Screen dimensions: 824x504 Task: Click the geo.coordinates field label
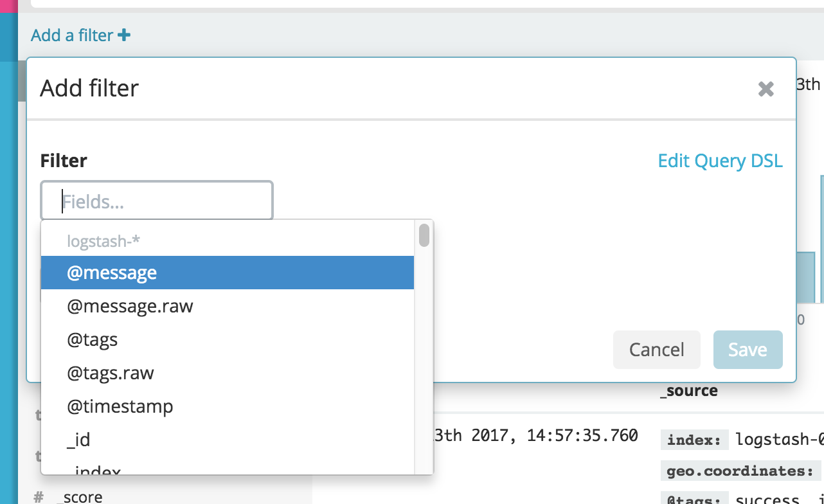tap(740, 471)
